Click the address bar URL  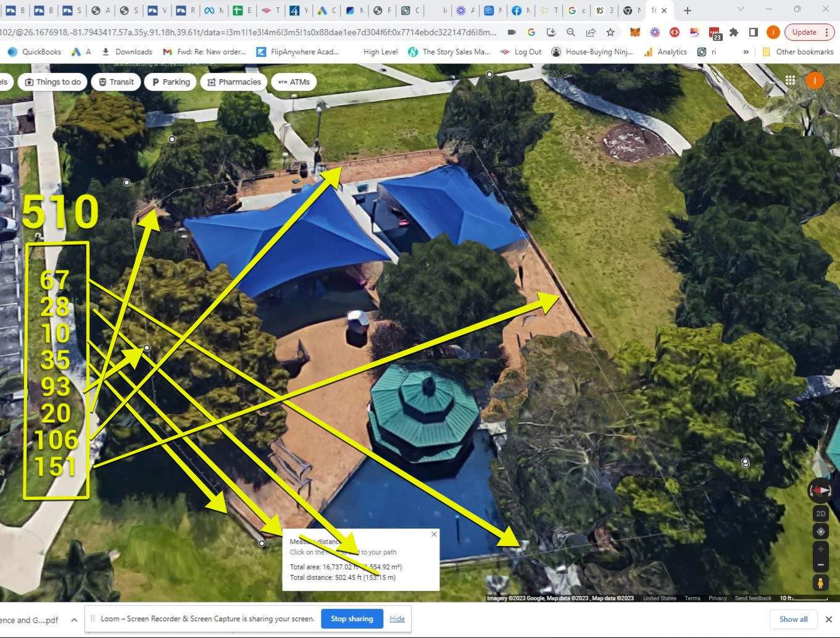[247, 32]
